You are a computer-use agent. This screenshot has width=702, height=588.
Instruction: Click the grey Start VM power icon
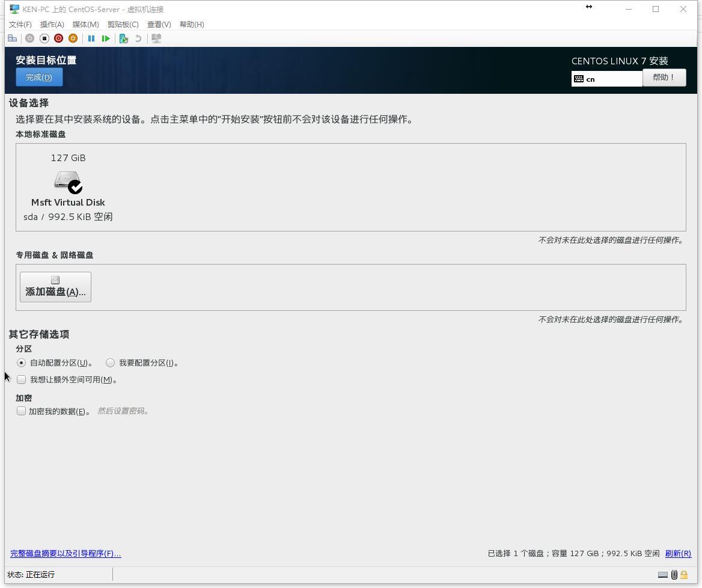click(29, 38)
